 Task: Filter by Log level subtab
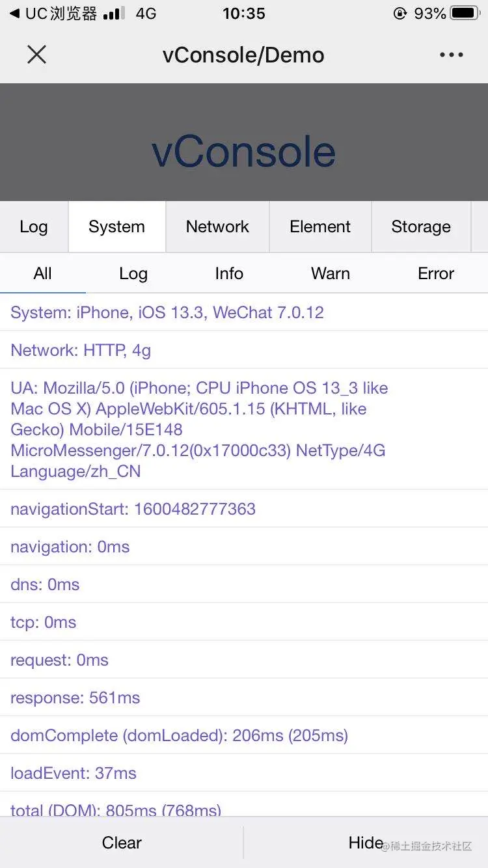[133, 273]
